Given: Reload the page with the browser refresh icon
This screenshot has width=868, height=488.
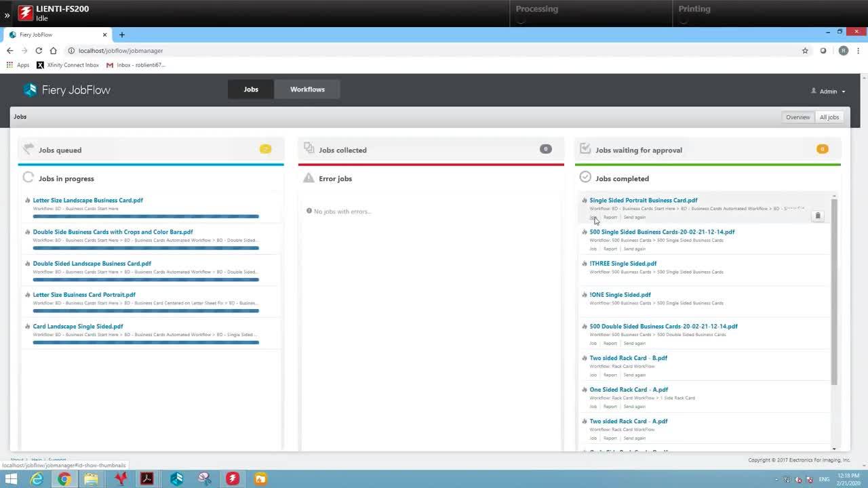Looking at the screenshot, I should (39, 51).
